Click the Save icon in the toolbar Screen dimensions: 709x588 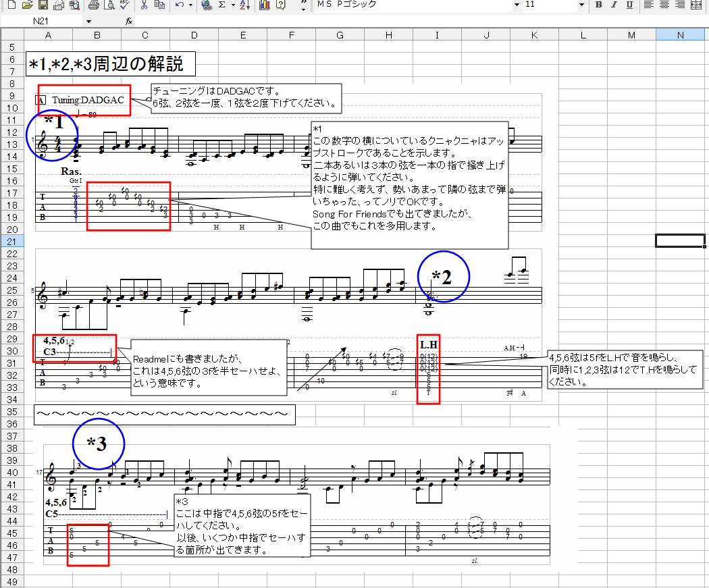point(43,5)
